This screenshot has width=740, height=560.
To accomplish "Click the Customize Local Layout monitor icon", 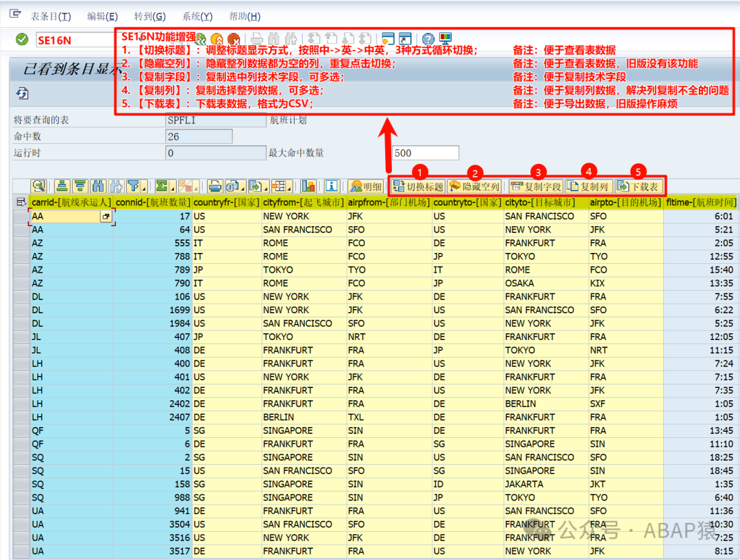I will pos(445,38).
